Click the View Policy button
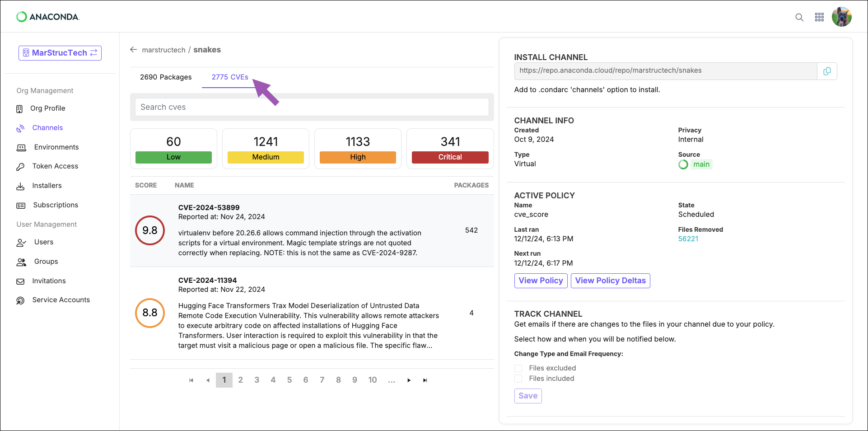Image resolution: width=868 pixels, height=431 pixels. (541, 281)
